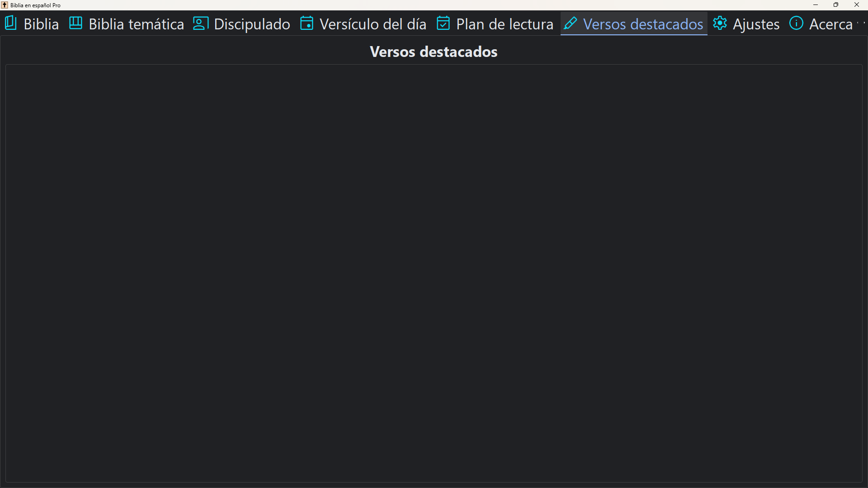Minimize the Biblia en español Pro window
The image size is (868, 488).
816,5
